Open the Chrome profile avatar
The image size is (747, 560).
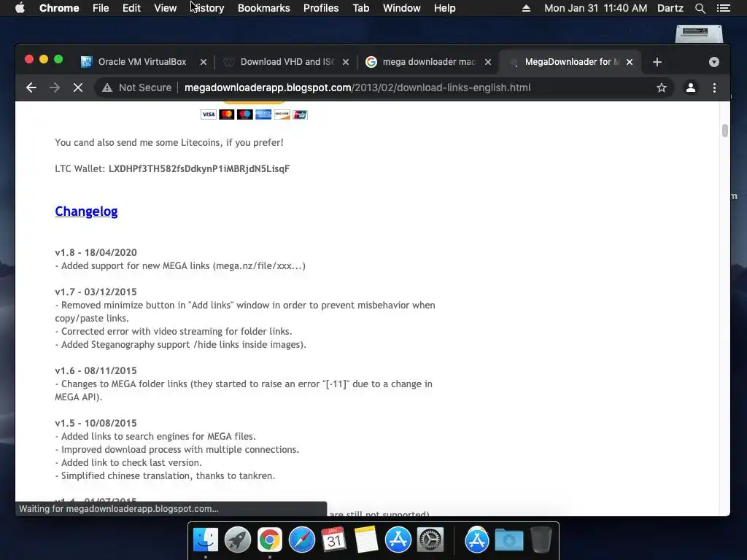690,87
